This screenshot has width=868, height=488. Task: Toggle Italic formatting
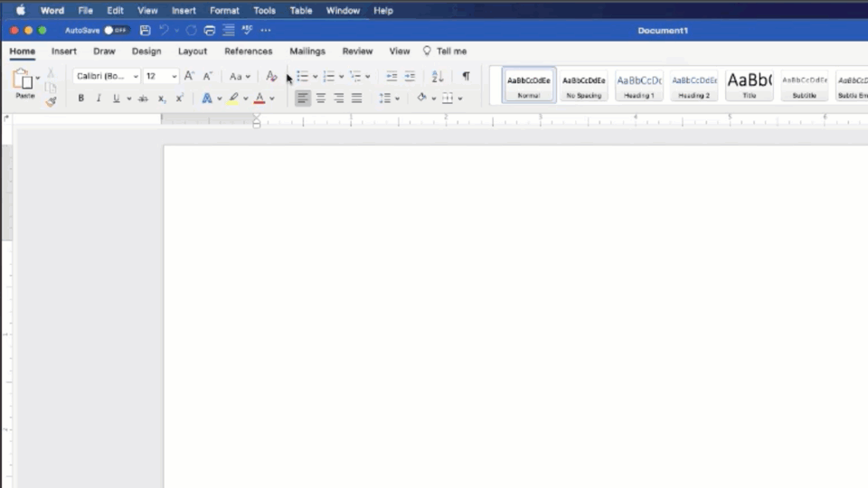[99, 99]
